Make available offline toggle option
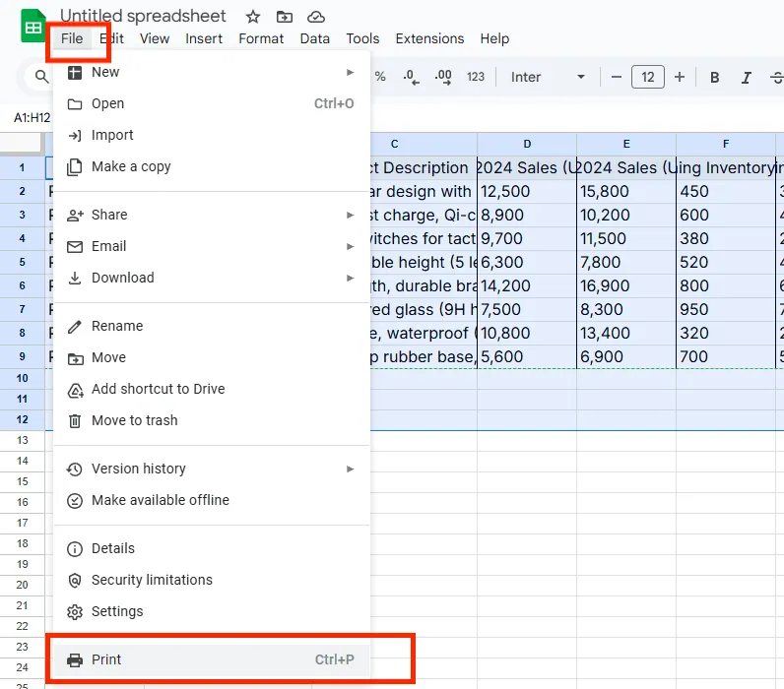This screenshot has width=784, height=689. [x=160, y=500]
